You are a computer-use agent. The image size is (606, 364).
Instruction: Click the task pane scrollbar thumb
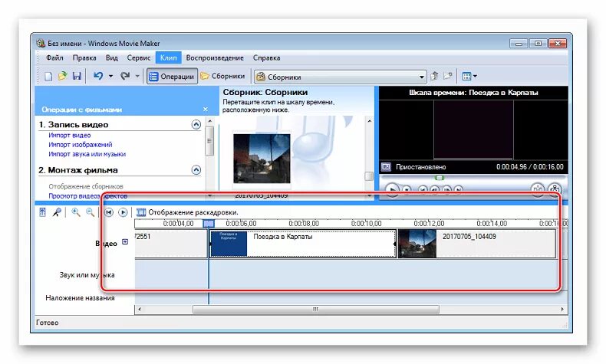[209, 141]
